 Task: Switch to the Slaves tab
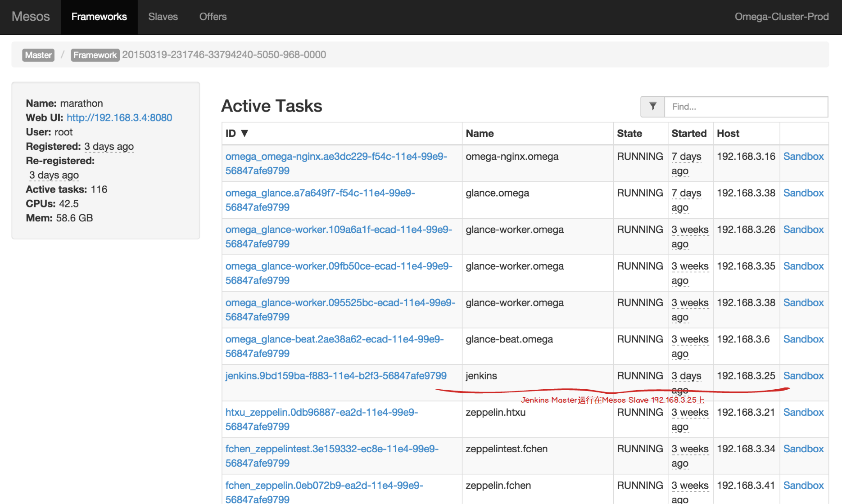[163, 17]
